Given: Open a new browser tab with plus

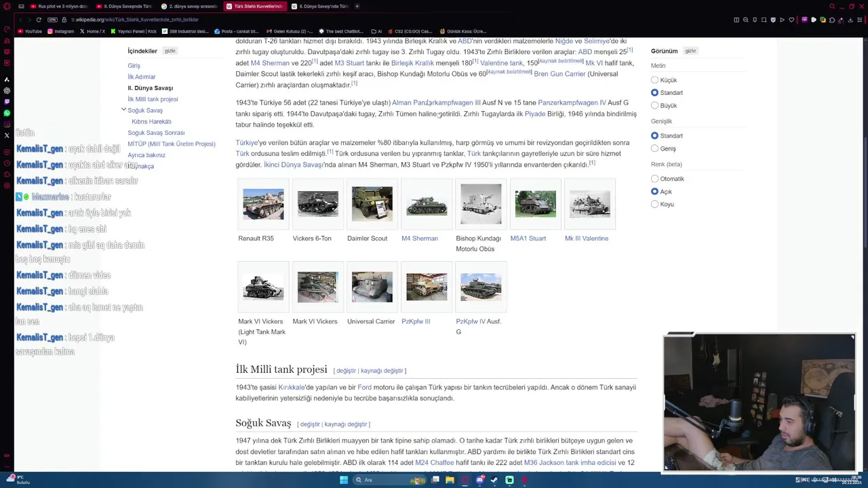Looking at the screenshot, I should pos(357,6).
